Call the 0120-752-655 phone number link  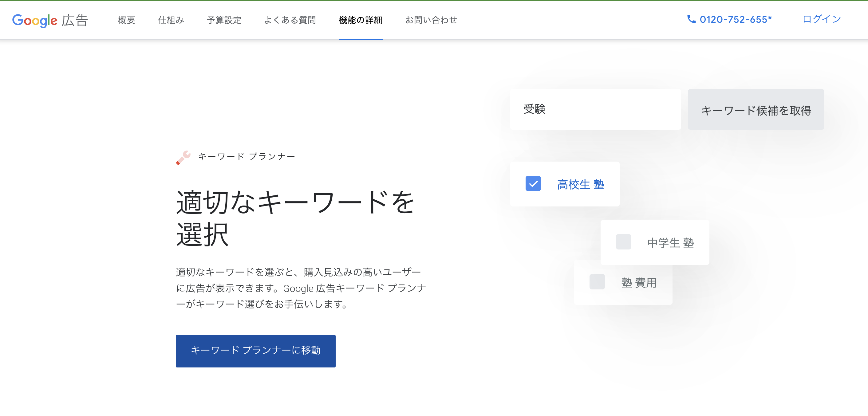(736, 20)
